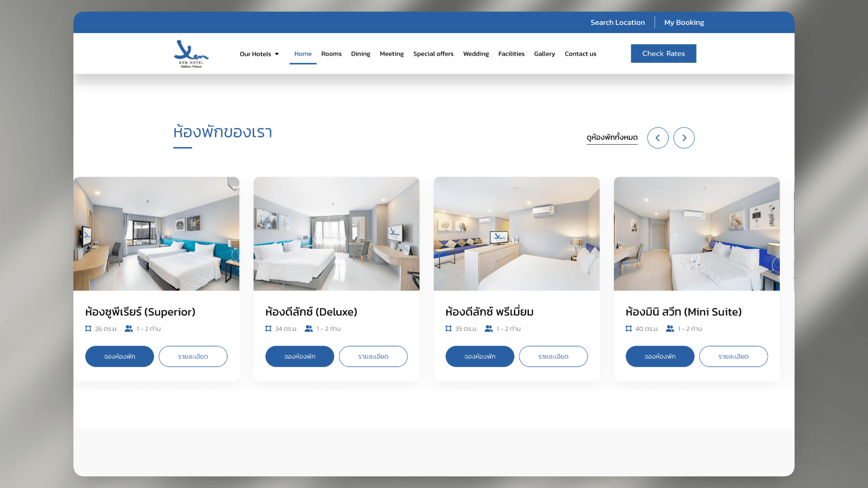Select the Home tab in navigation
Image resolution: width=868 pixels, height=488 pixels.
303,54
